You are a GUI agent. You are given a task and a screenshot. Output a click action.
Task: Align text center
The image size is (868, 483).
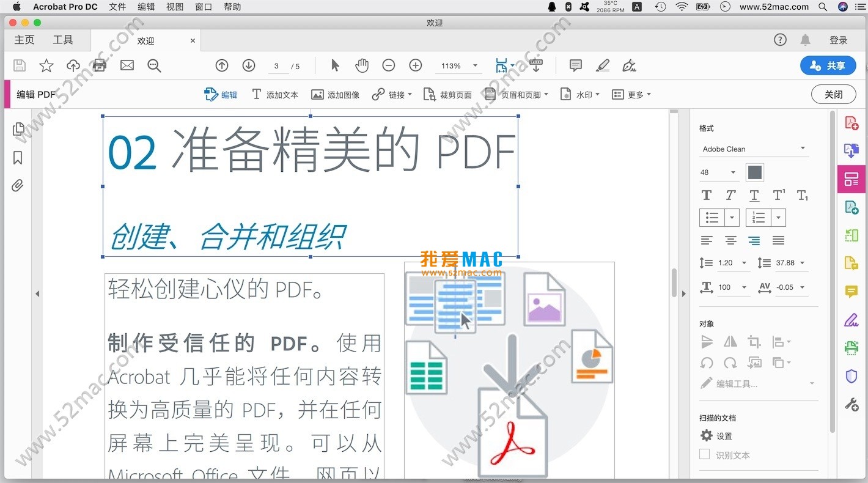730,240
